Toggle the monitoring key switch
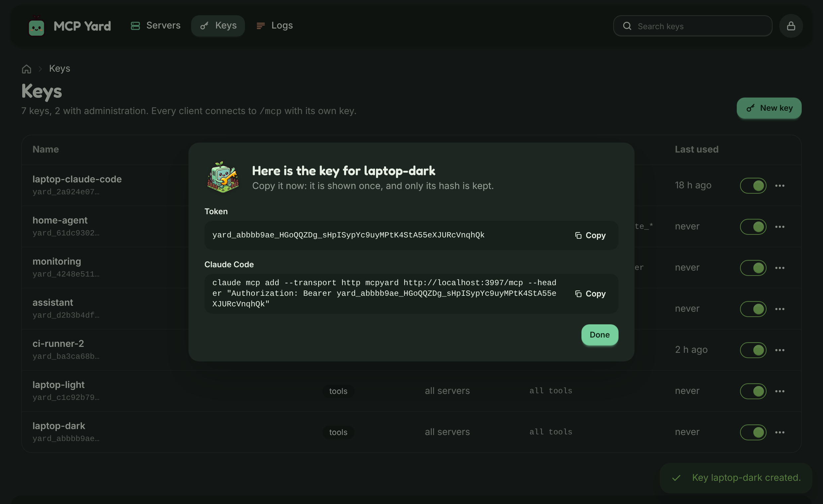 tap(753, 268)
